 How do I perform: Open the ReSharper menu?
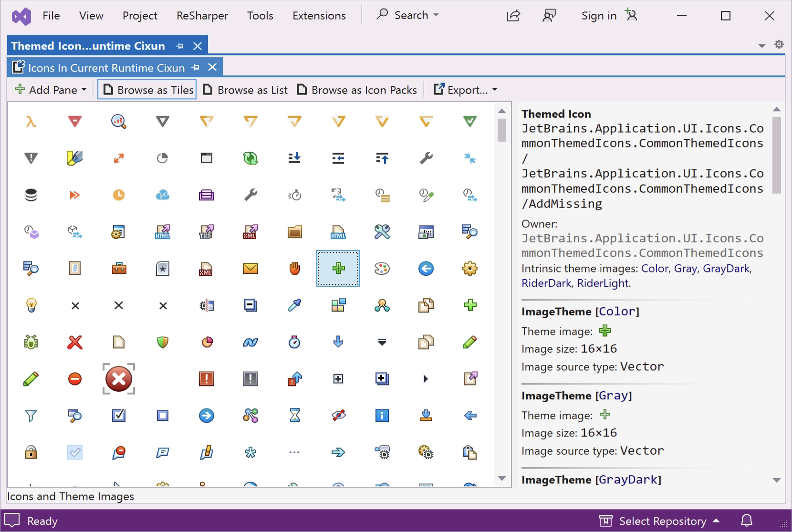[x=202, y=15]
